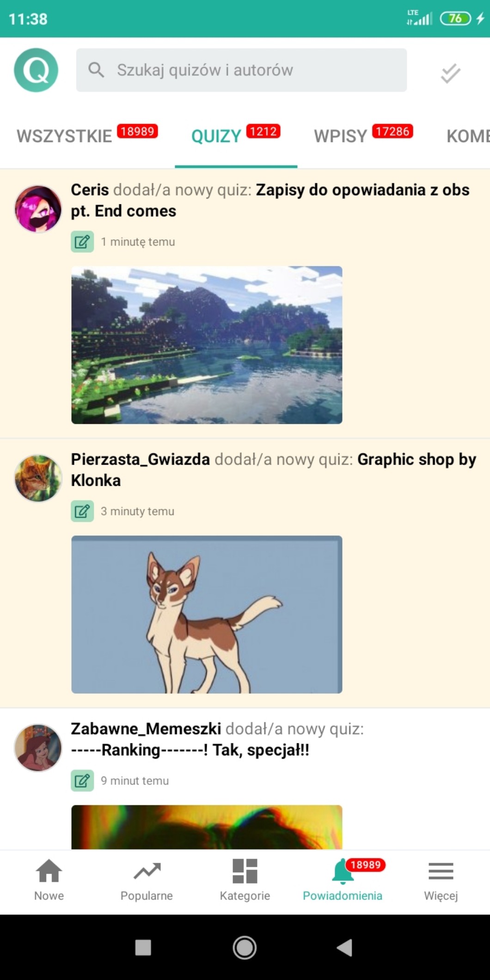This screenshot has height=980, width=490.
Task: Open the cat drawing quiz image
Action: click(207, 614)
